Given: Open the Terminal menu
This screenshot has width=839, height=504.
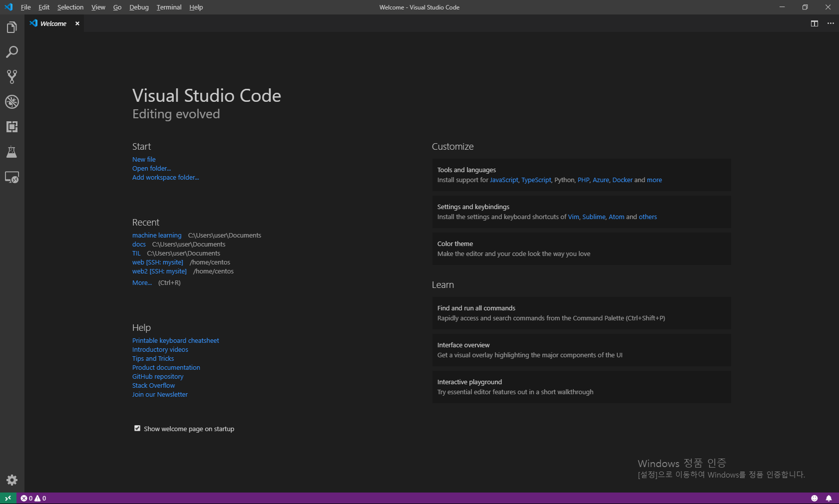Looking at the screenshot, I should [169, 7].
